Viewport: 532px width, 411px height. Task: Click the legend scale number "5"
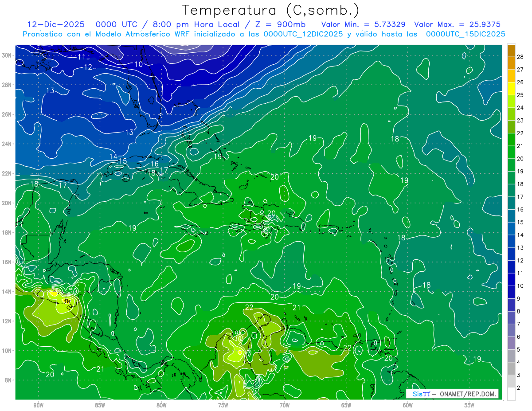519,350
